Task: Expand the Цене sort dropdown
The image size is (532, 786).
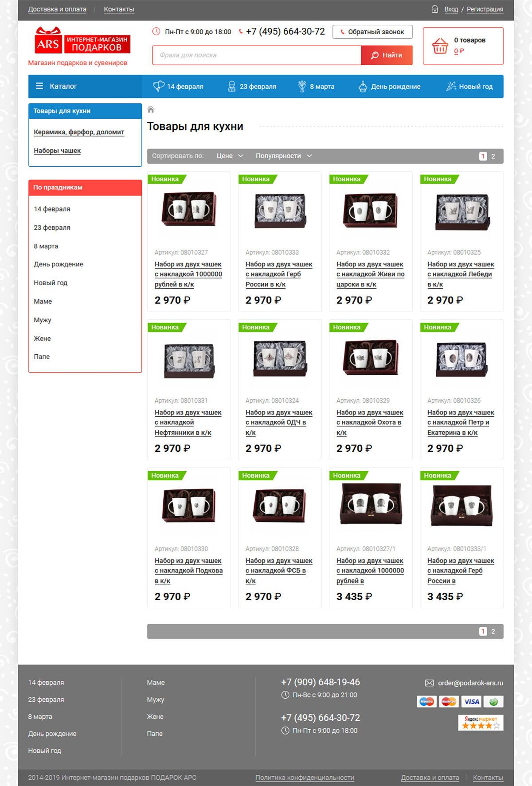Action: click(x=230, y=156)
